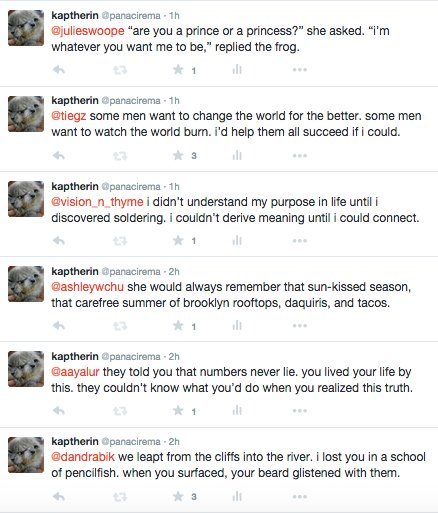Toggle retweet on the @ashleywchu tweet
This screenshot has height=513, width=438.
(x=120, y=326)
